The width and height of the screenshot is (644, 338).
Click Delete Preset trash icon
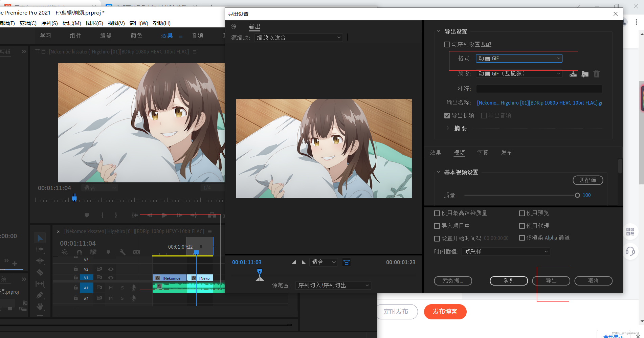(x=597, y=74)
